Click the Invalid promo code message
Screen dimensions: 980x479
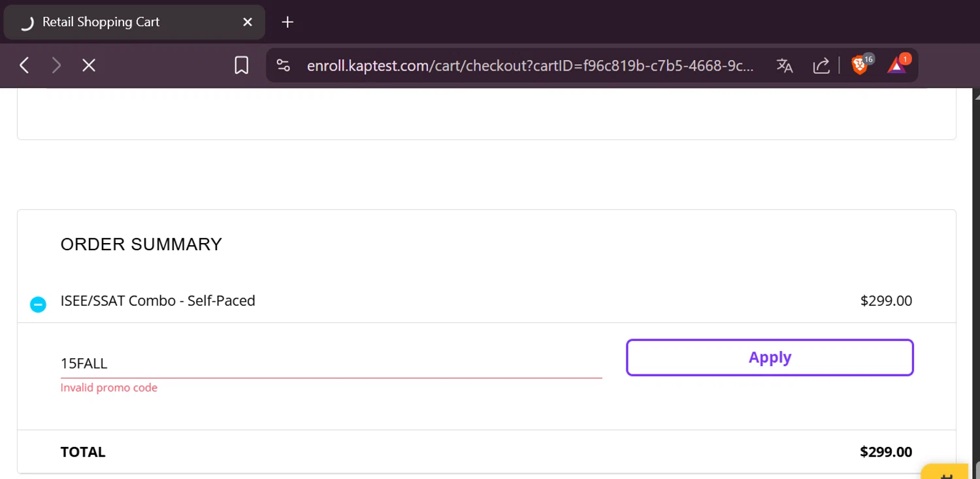(x=109, y=388)
